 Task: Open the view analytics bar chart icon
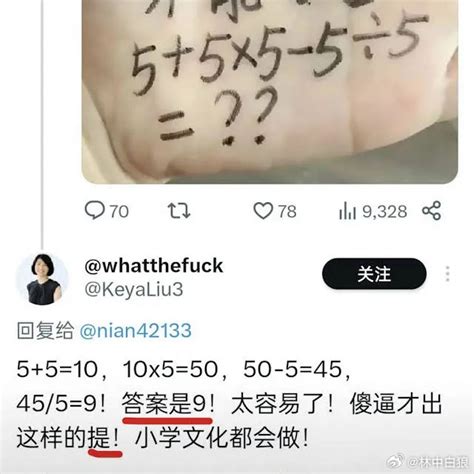[347, 211]
